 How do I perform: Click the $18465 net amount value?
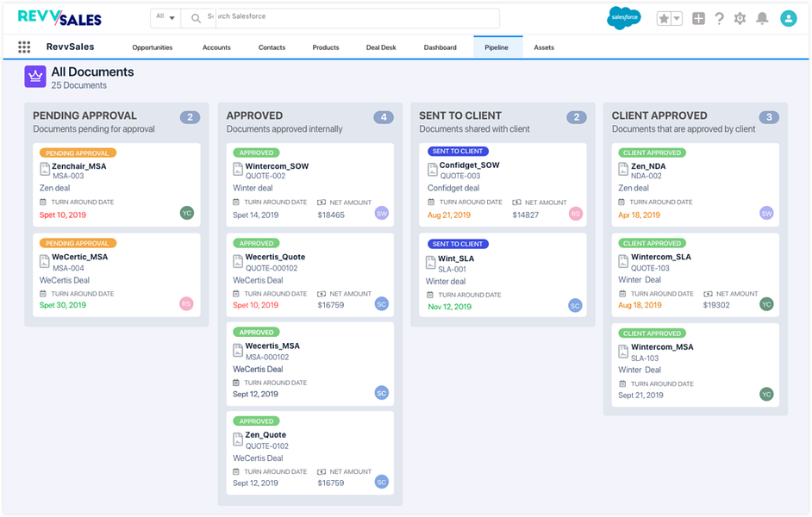(331, 215)
